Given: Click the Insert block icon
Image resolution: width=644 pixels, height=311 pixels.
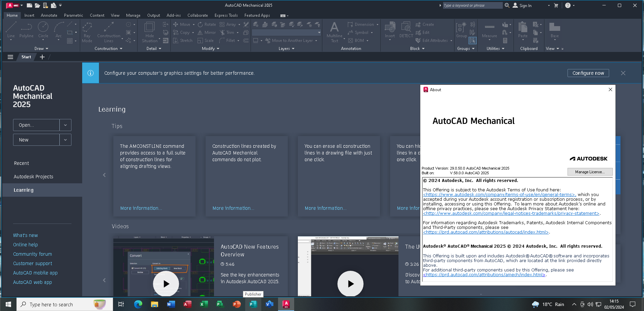Looking at the screenshot, I should (390, 27).
